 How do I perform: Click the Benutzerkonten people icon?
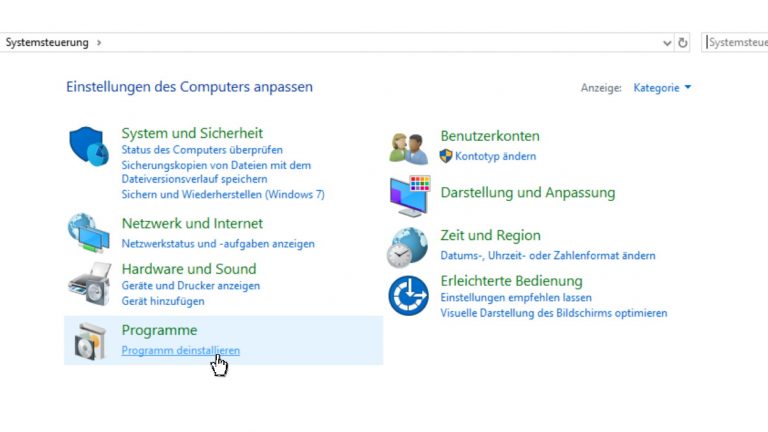tap(408, 148)
